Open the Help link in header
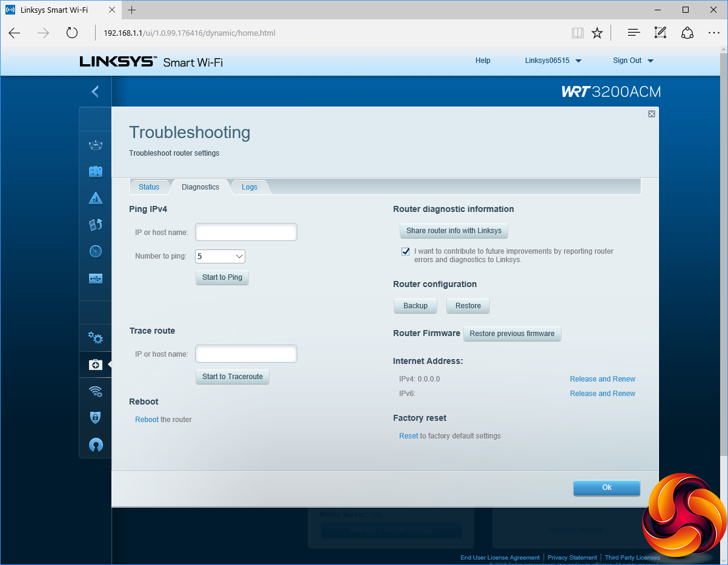The image size is (728, 565). pyautogui.click(x=483, y=61)
